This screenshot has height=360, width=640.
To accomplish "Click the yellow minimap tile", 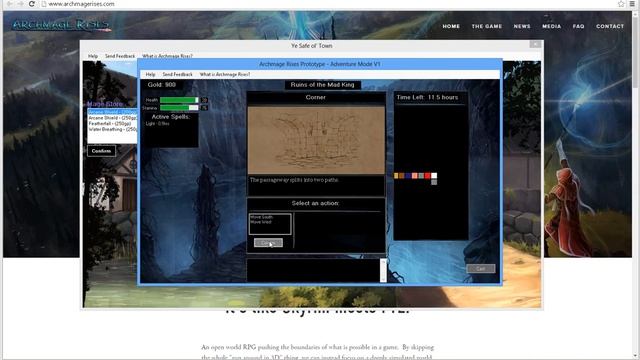I will click(x=396, y=176).
